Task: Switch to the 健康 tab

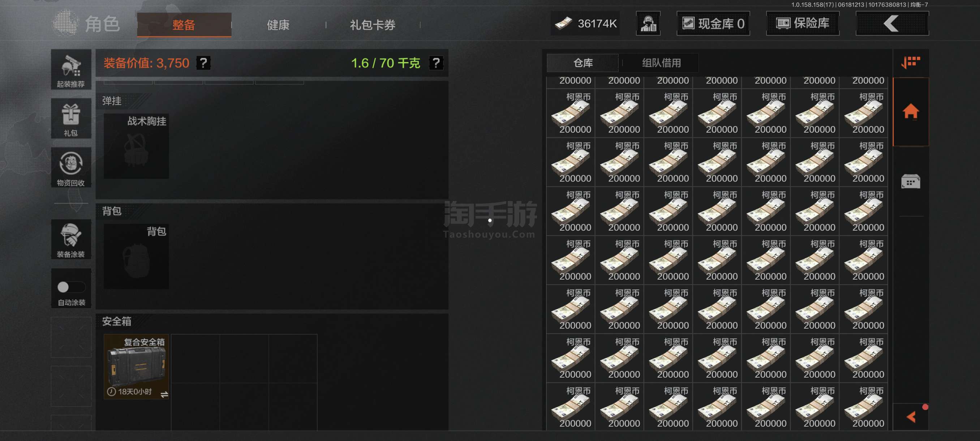Action: click(x=278, y=25)
